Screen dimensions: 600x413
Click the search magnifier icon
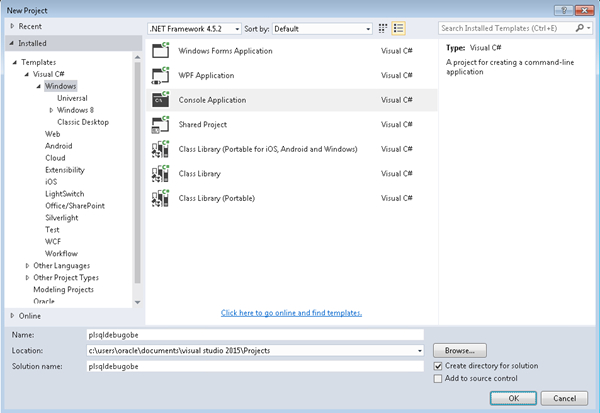click(x=579, y=28)
